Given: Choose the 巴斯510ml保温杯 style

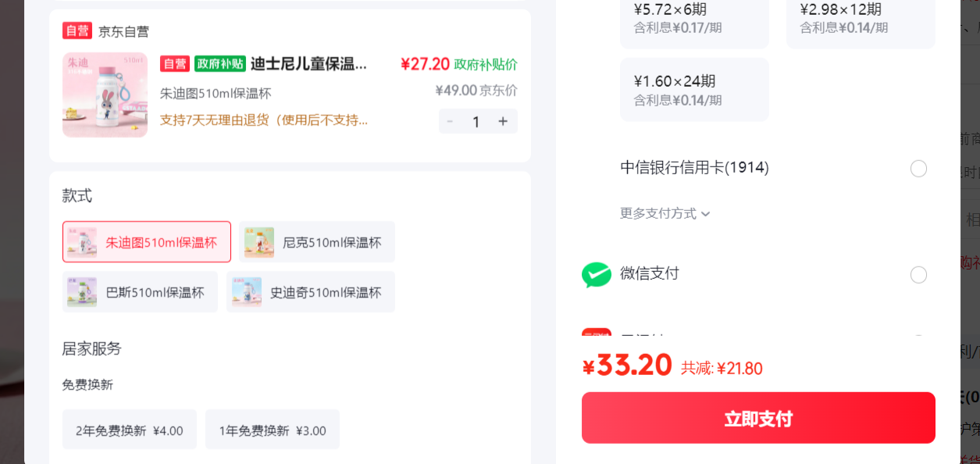Looking at the screenshot, I should click(140, 292).
